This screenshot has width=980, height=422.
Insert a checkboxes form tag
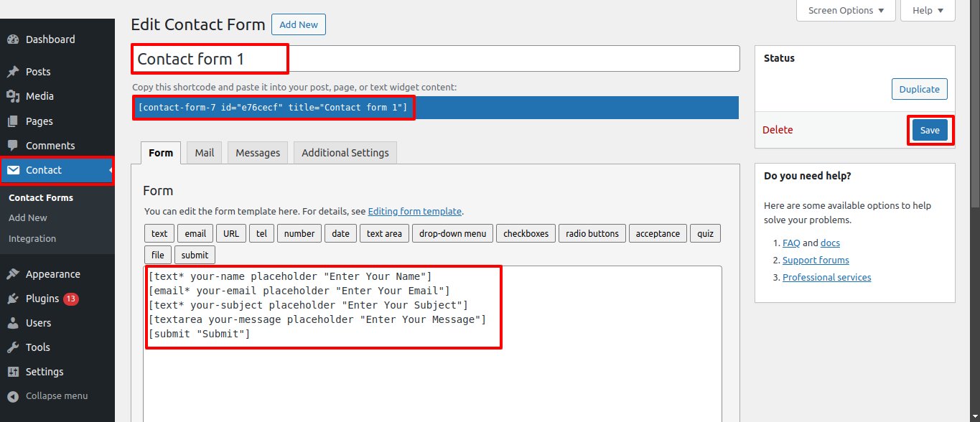click(x=526, y=233)
